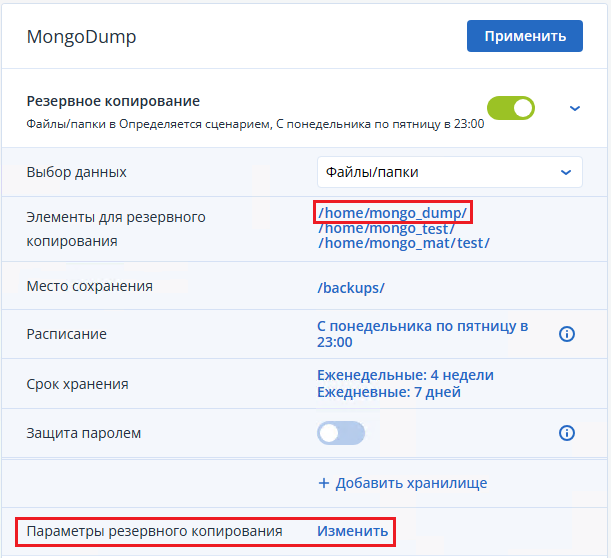Open the /home/mongo_test/ path link
The width and height of the screenshot is (611, 558).
pos(386,228)
